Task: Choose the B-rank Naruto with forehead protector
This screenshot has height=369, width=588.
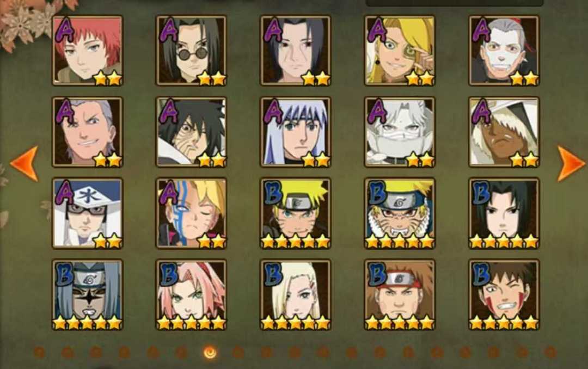Action: [x=296, y=213]
